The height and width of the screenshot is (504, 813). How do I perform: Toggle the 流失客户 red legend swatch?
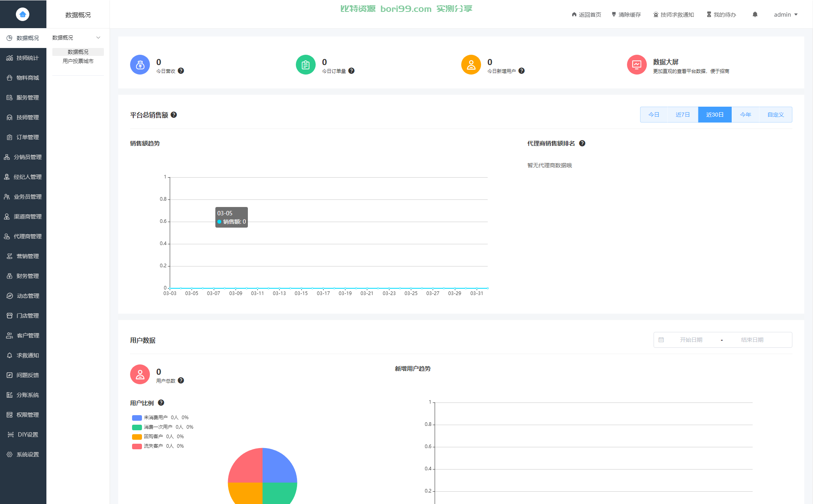coord(137,446)
